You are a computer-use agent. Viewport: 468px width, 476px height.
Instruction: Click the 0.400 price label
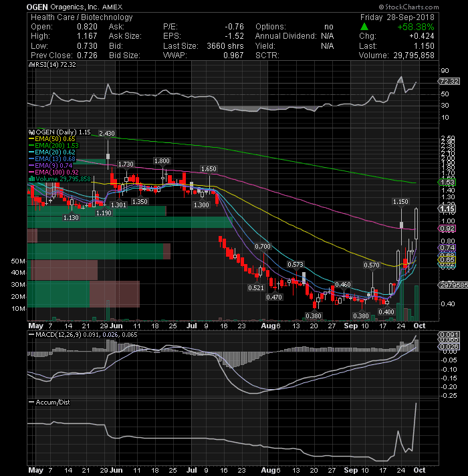pos(386,312)
